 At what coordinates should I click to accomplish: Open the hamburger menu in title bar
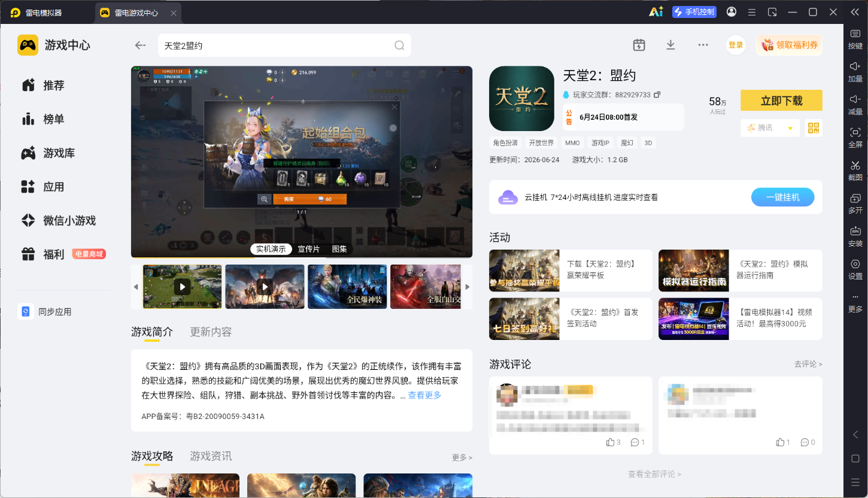(x=752, y=12)
